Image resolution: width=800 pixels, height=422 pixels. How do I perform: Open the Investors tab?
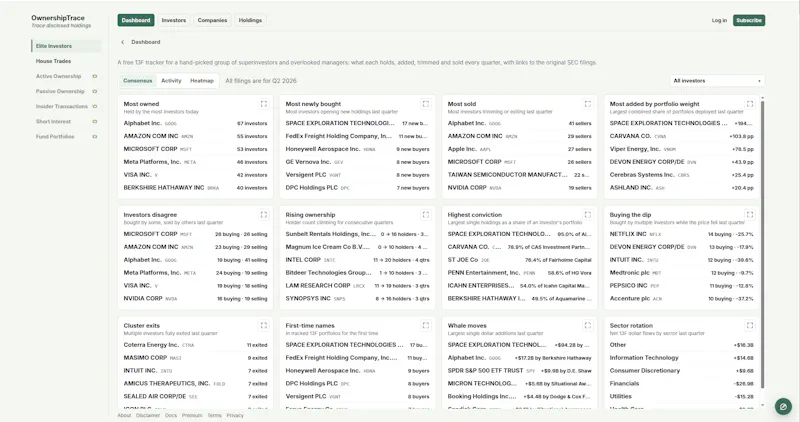tap(173, 20)
